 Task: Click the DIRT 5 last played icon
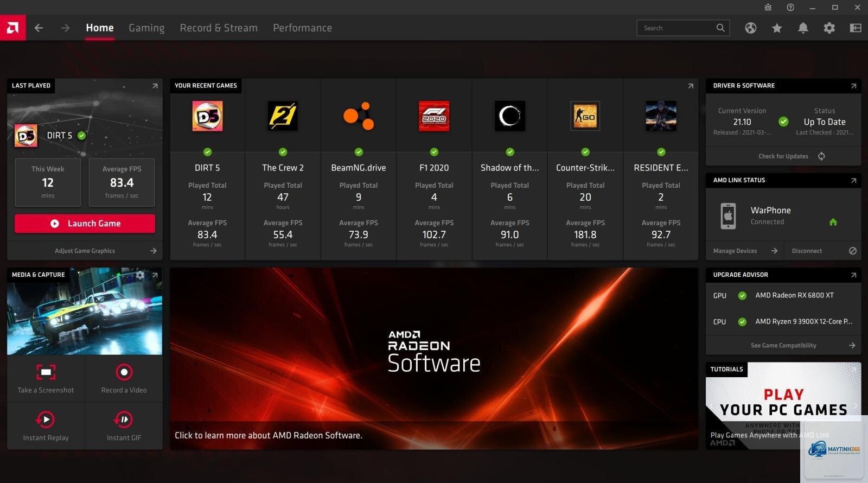25,136
